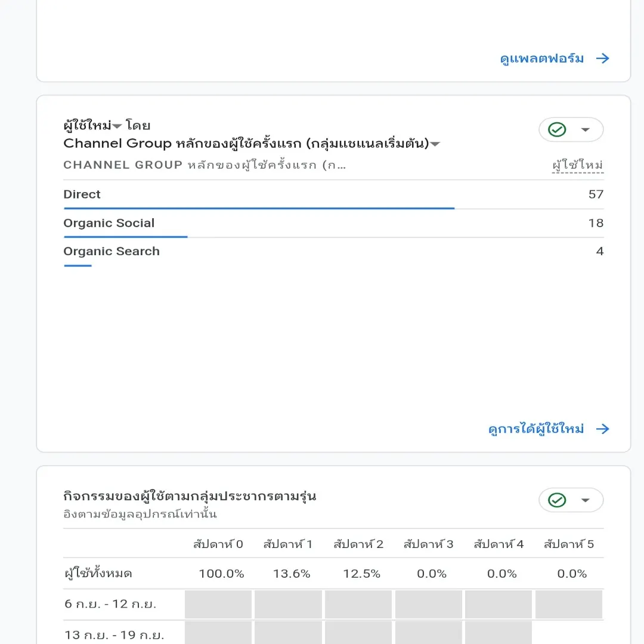The height and width of the screenshot is (644, 644).
Task: Open the ดูแพลตฟอร์ม link
Action: 541,58
